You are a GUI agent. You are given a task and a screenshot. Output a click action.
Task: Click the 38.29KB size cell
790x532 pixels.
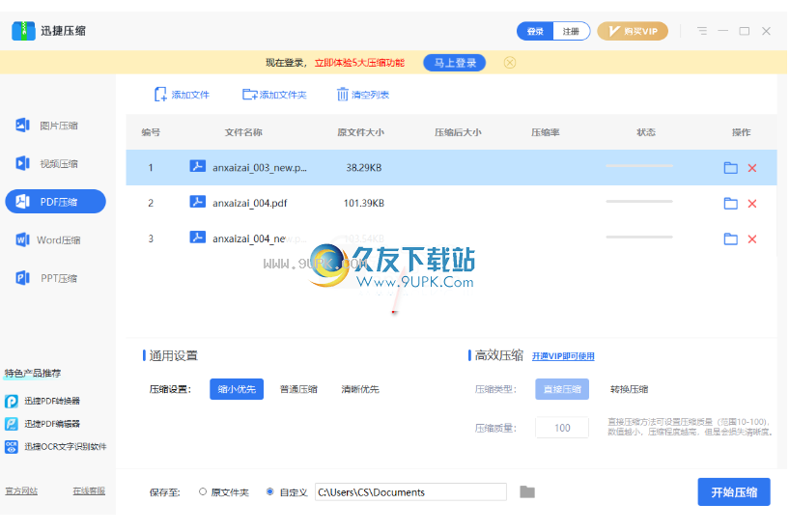tap(364, 168)
